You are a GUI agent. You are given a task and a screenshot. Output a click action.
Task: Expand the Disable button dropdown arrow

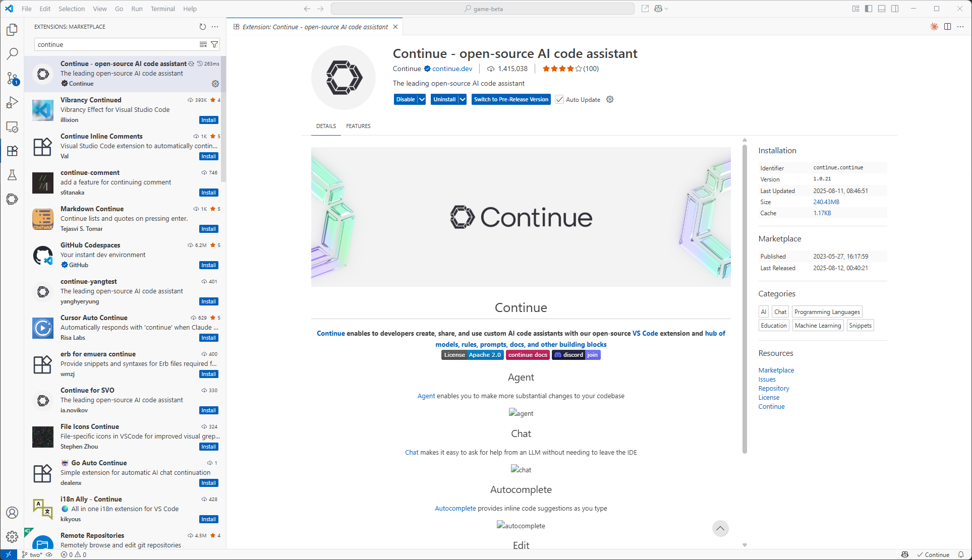pyautogui.click(x=422, y=99)
